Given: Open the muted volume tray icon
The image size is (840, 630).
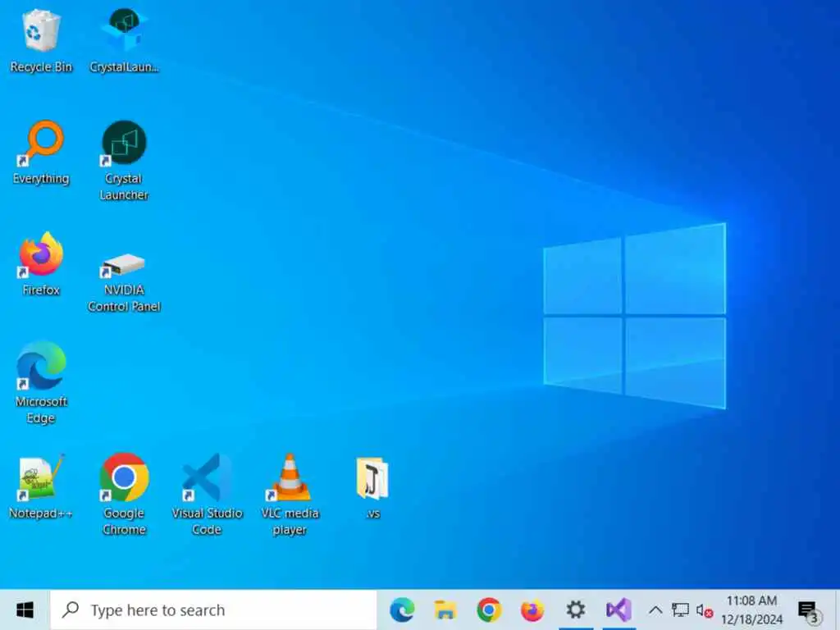Looking at the screenshot, I should (x=704, y=609).
